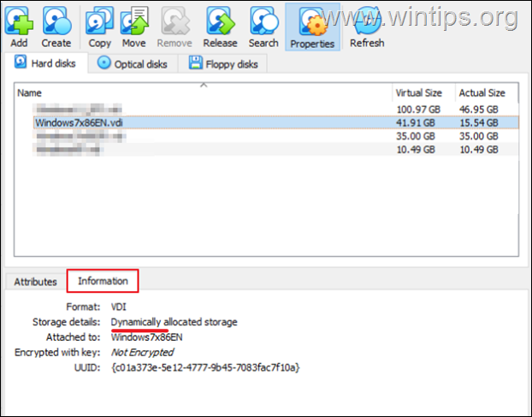532x417 pixels.
Task: Click the VDI format value
Action: click(118, 307)
